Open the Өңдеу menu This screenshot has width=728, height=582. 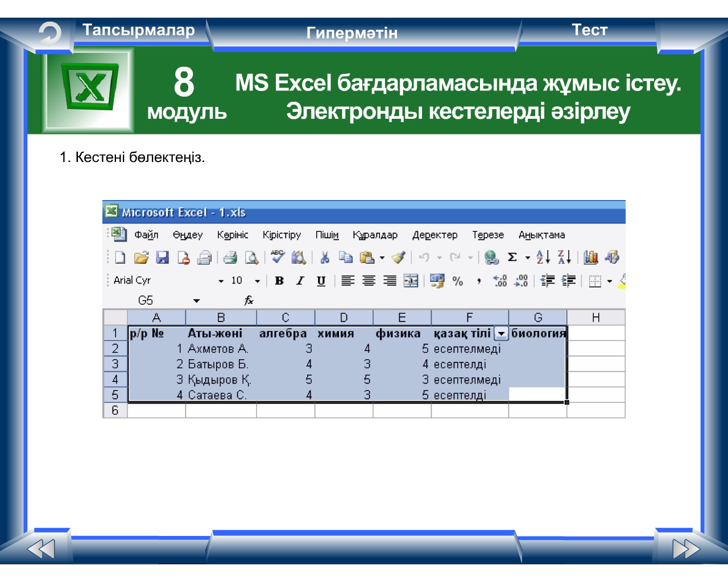click(x=188, y=235)
